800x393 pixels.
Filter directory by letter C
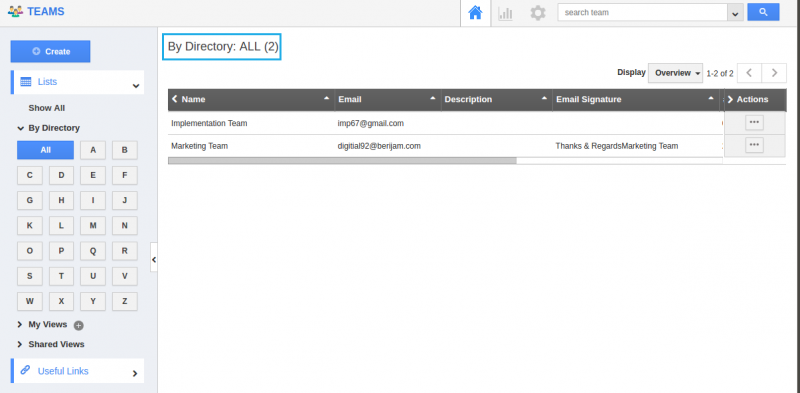pyautogui.click(x=30, y=176)
